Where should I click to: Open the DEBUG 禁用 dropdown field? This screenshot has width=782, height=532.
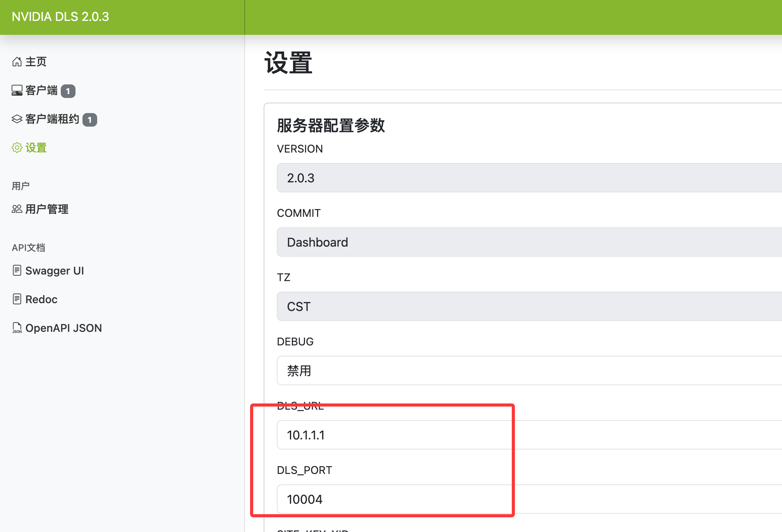529,371
